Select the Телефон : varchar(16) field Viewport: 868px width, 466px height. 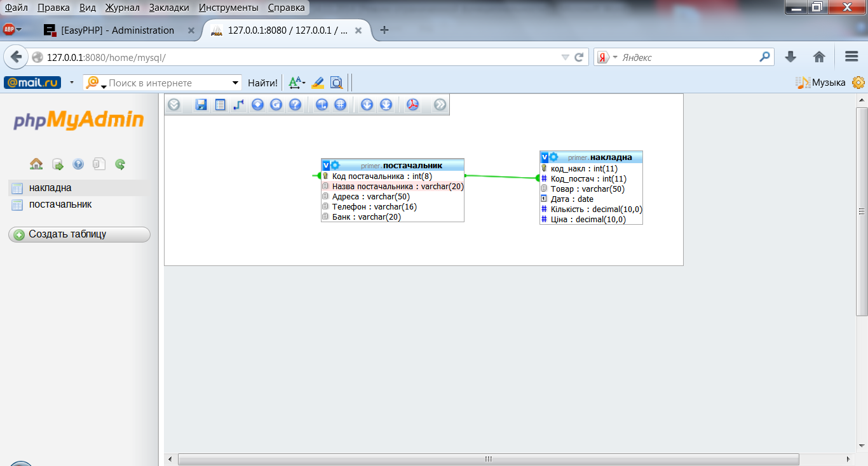click(393, 206)
